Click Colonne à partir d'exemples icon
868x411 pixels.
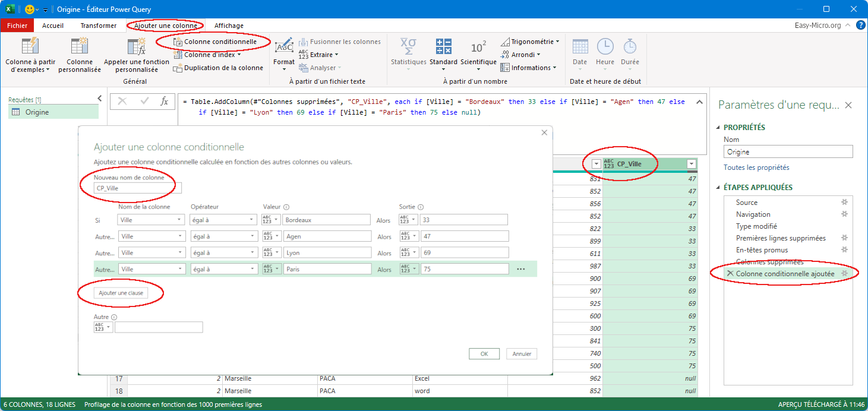pos(30,47)
